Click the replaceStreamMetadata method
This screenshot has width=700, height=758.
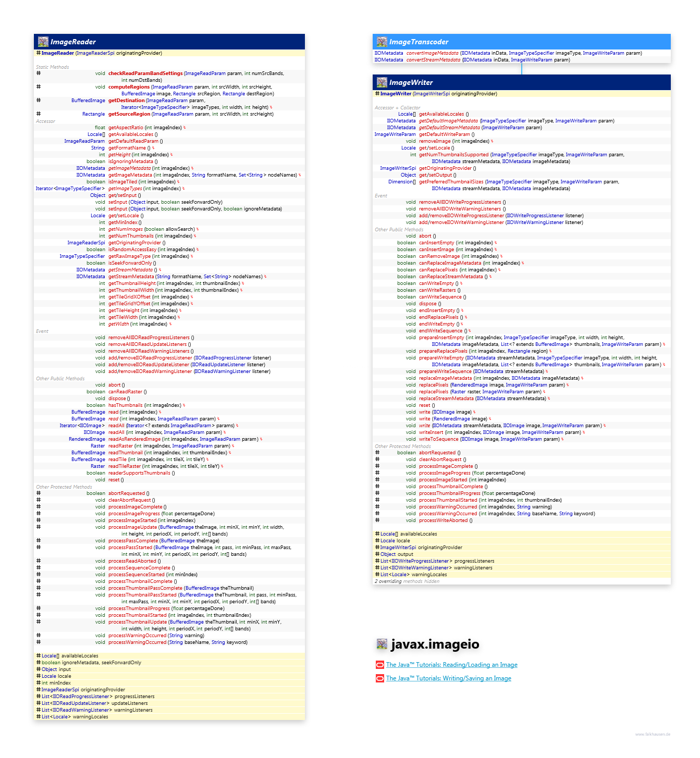point(447,399)
